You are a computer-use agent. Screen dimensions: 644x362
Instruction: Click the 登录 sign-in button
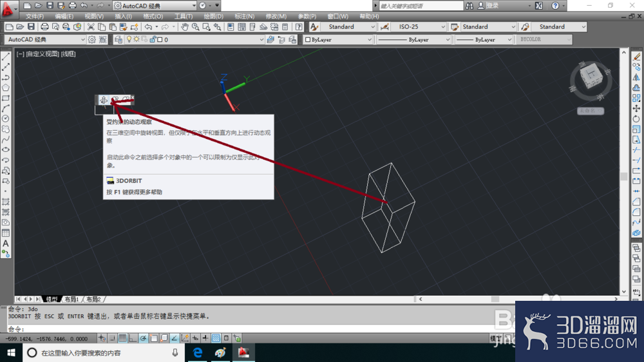tap(493, 6)
